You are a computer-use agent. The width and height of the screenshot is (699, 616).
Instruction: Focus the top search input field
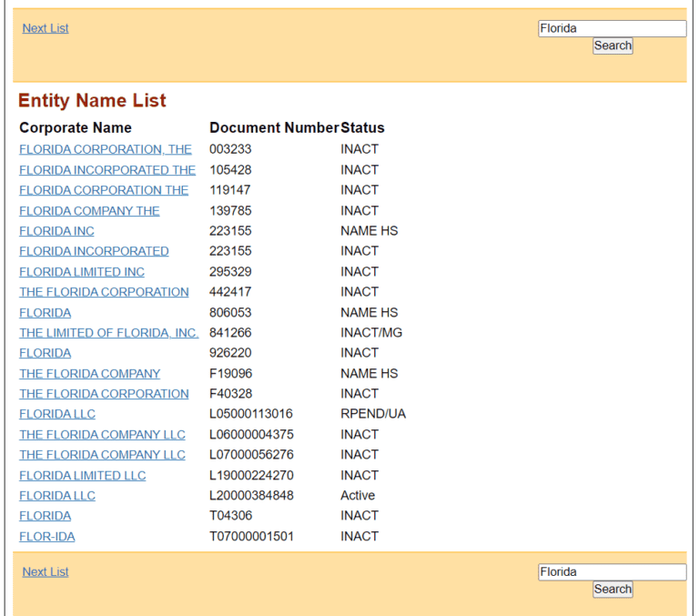[612, 28]
